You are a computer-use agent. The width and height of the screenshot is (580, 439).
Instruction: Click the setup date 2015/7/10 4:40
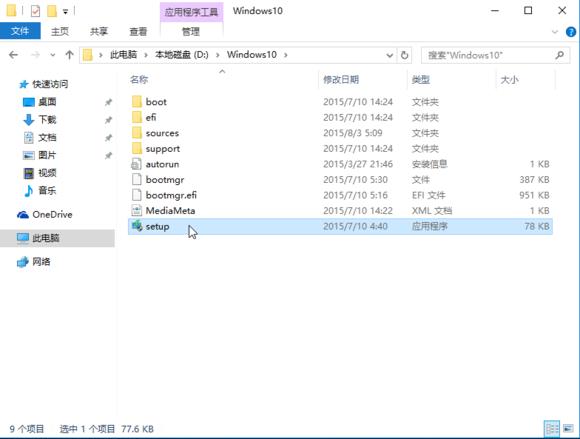355,226
